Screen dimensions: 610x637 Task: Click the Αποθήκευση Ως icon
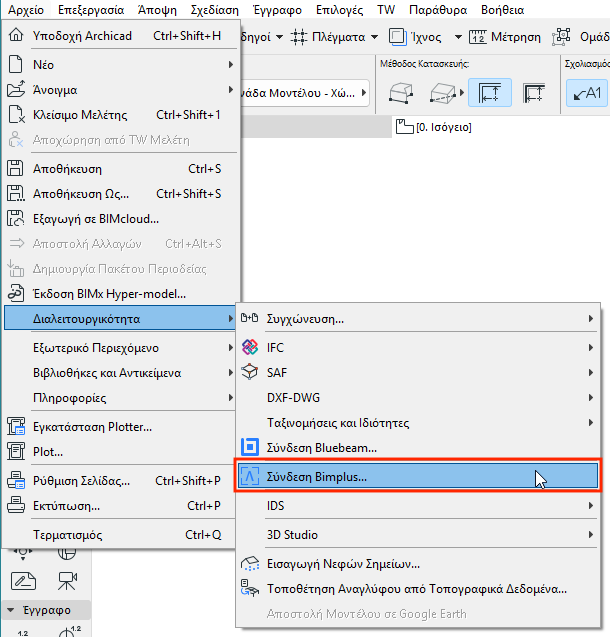16,193
